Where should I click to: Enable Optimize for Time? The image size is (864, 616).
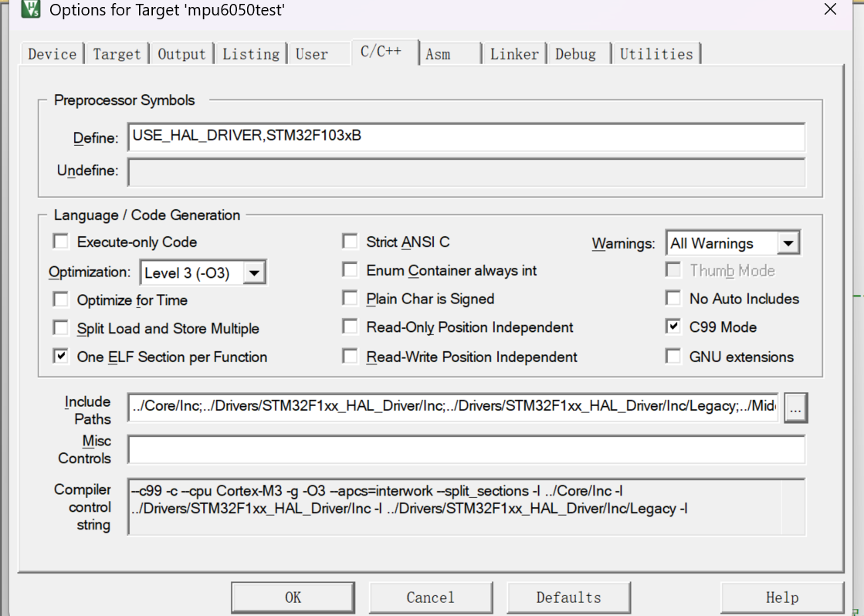pyautogui.click(x=61, y=300)
